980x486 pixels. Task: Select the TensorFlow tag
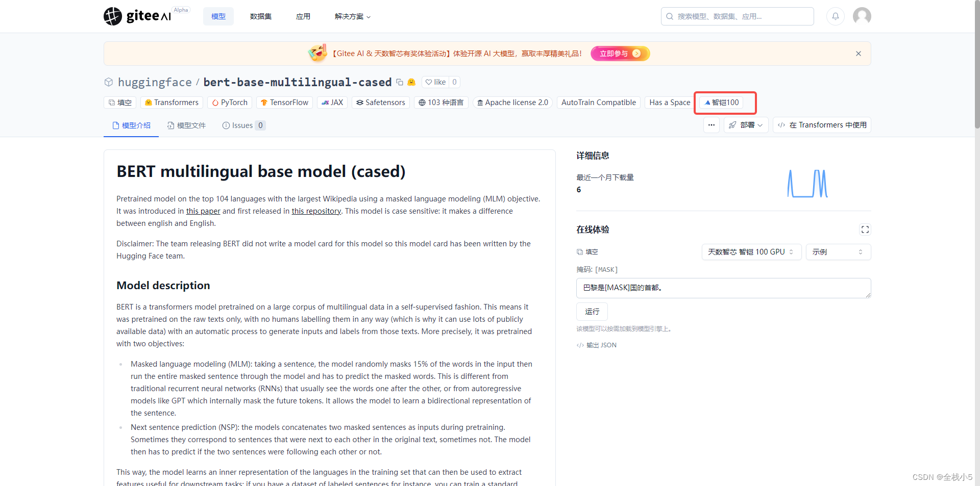pos(284,103)
